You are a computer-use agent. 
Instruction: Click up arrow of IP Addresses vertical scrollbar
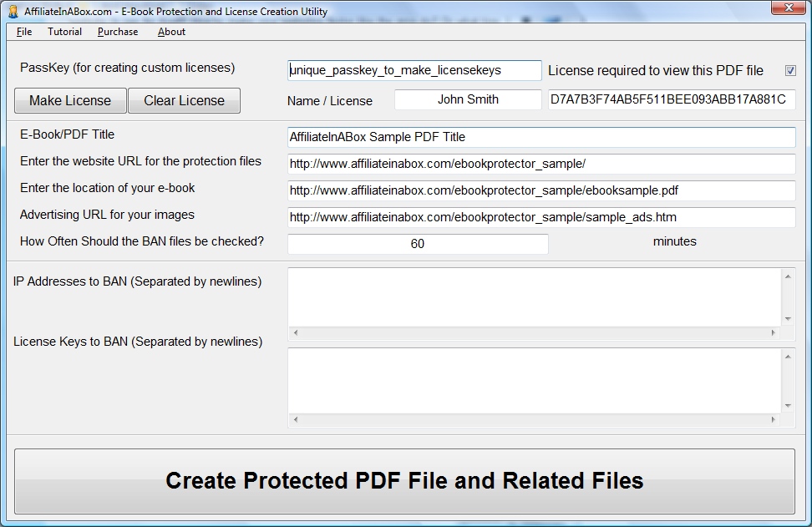[x=788, y=276]
